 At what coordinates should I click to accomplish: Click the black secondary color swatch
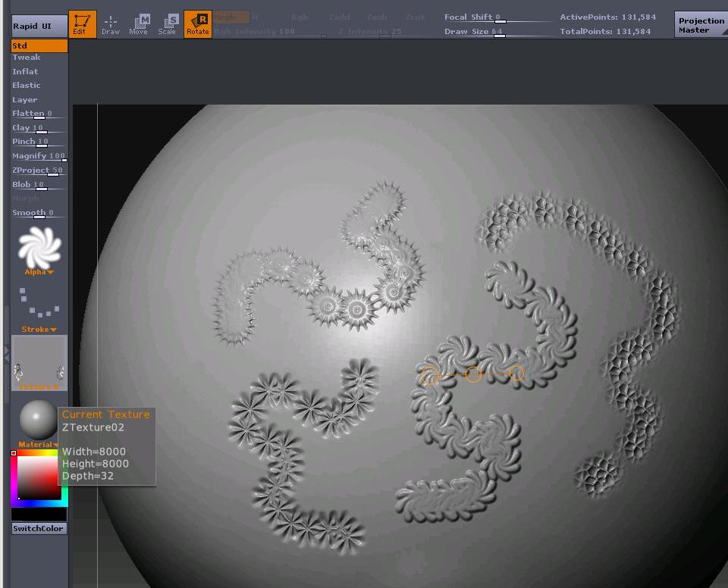[x=39, y=513]
